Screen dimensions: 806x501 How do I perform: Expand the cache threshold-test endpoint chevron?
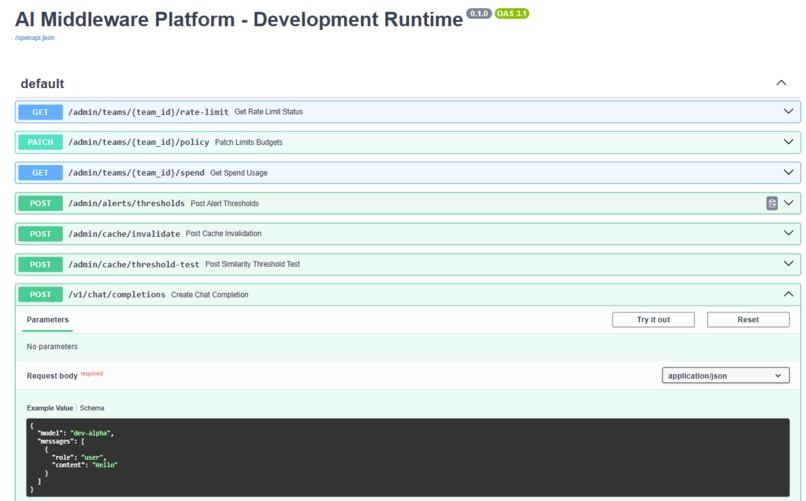(x=788, y=264)
